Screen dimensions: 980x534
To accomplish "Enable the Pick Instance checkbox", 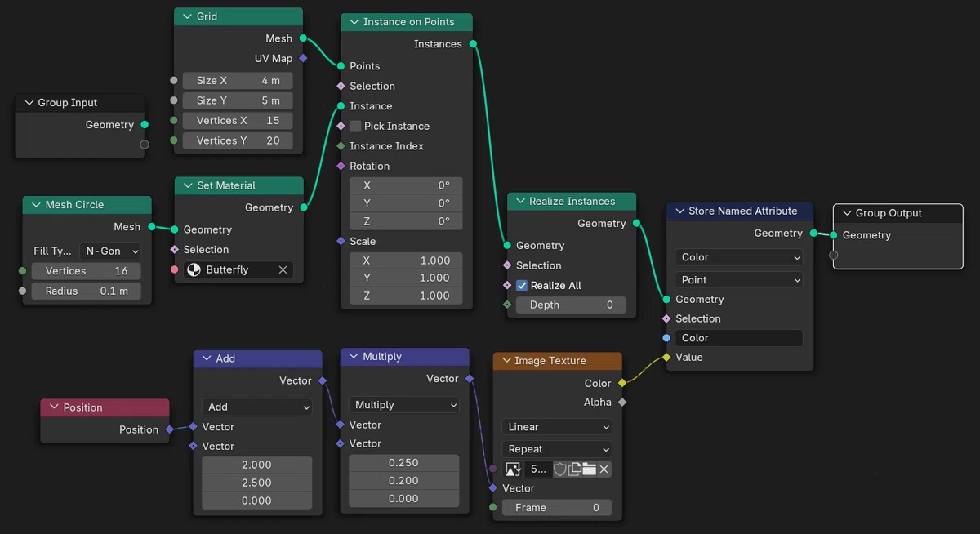I will (x=355, y=126).
